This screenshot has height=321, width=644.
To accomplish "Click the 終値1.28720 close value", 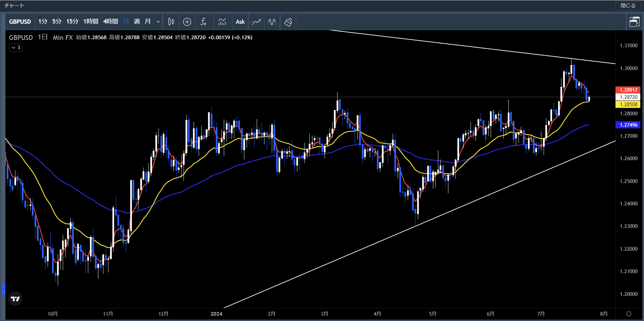I will click(190, 38).
